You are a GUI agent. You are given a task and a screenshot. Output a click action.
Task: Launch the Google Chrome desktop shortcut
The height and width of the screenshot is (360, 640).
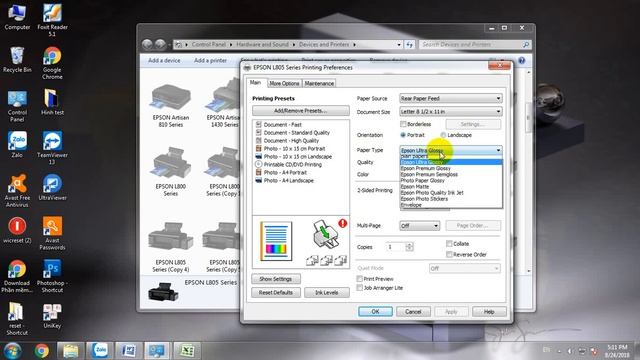52,63
